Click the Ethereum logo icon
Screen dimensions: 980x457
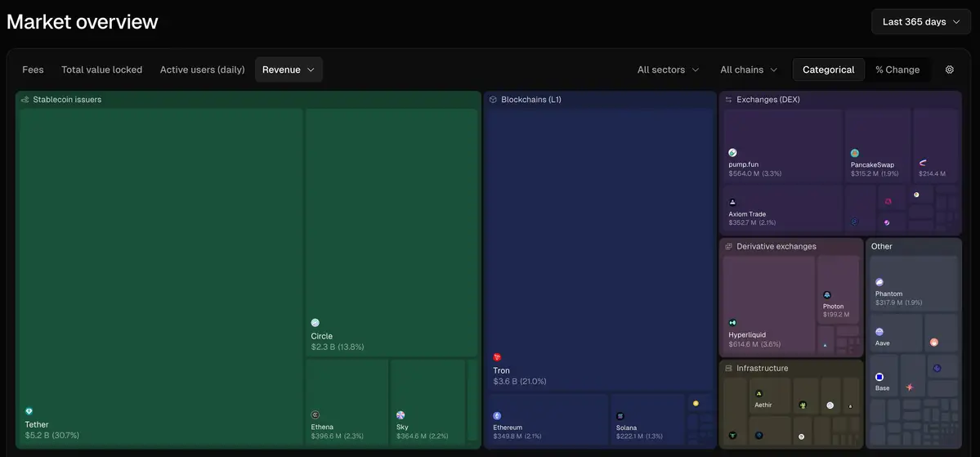click(x=497, y=416)
